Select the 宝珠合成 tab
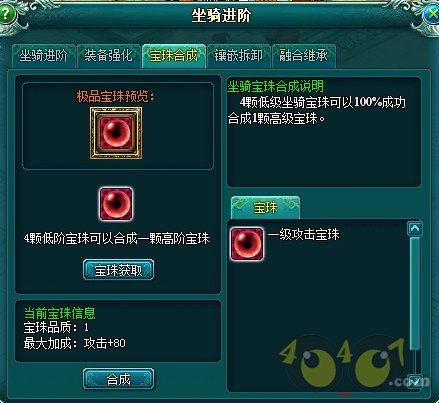The height and width of the screenshot is (403, 439). click(x=174, y=56)
